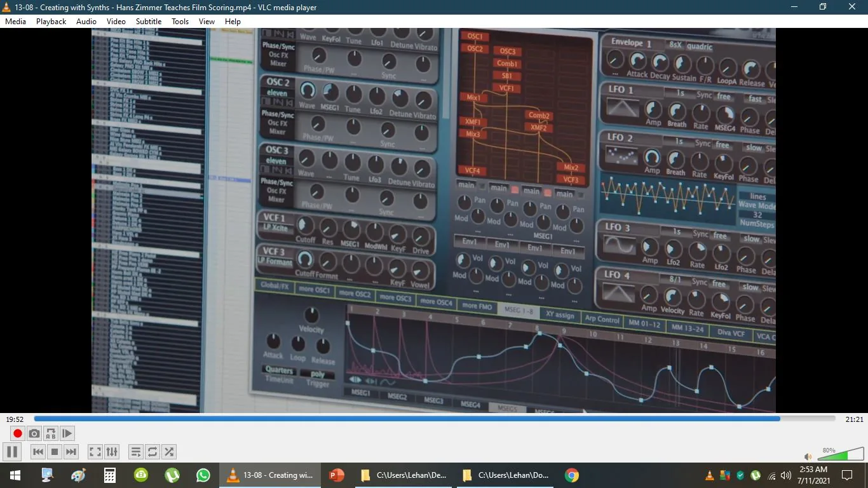Image resolution: width=868 pixels, height=488 pixels.
Task: Click the record button in VLC
Action: click(x=17, y=433)
